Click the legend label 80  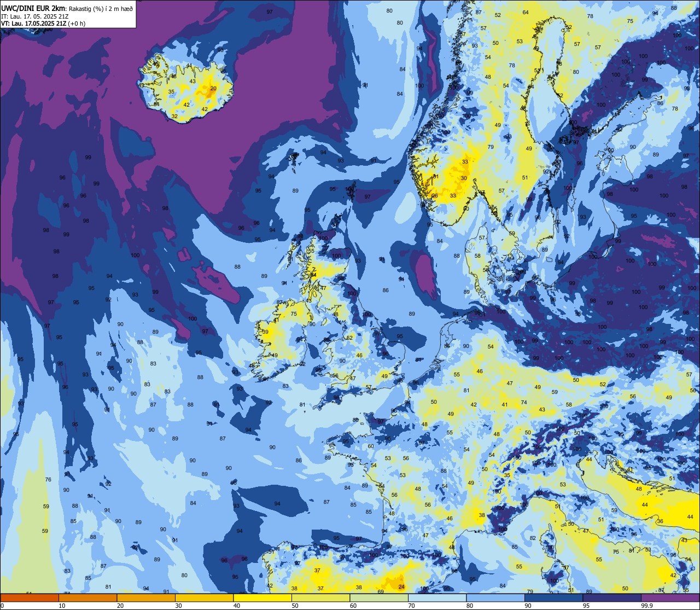[x=470, y=606]
